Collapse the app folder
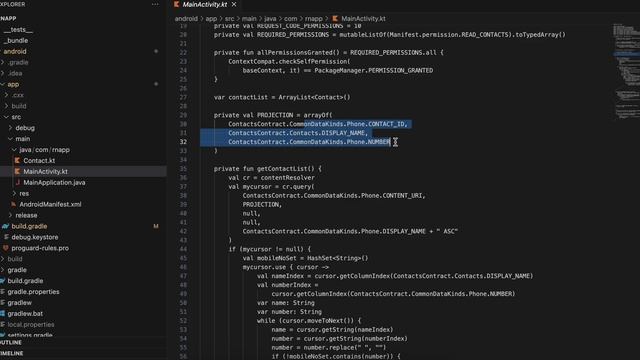This screenshot has height=360, width=640. [x=3, y=84]
